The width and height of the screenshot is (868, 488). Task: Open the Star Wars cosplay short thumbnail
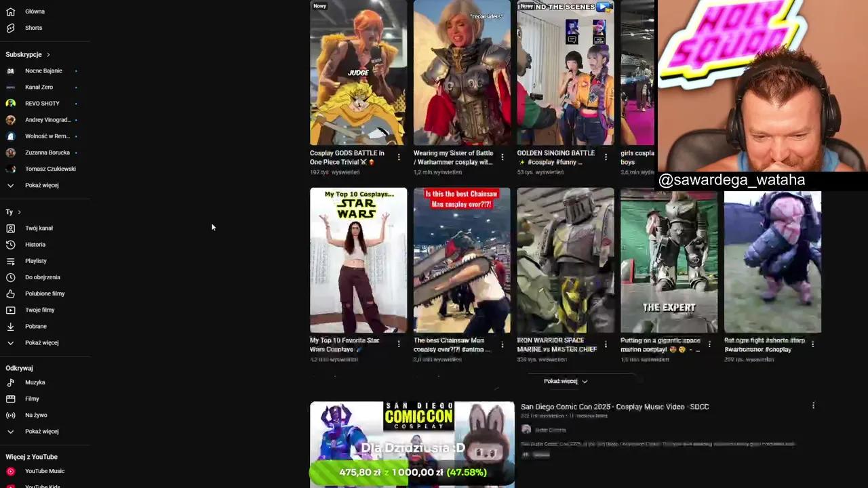[x=359, y=260]
